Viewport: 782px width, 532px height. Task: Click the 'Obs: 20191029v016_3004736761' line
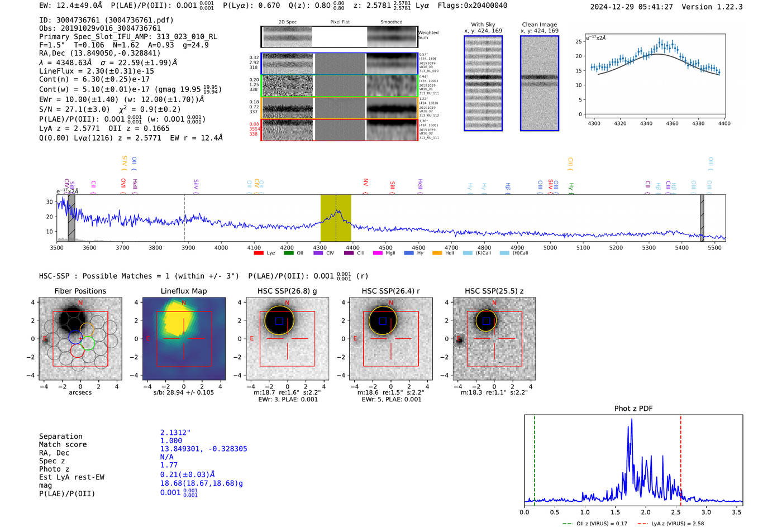tap(100, 28)
